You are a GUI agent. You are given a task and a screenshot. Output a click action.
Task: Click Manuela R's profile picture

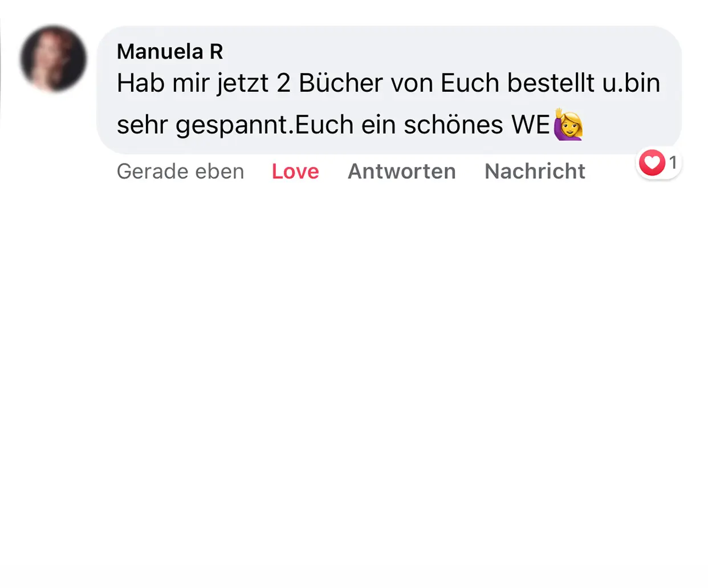[x=54, y=60]
